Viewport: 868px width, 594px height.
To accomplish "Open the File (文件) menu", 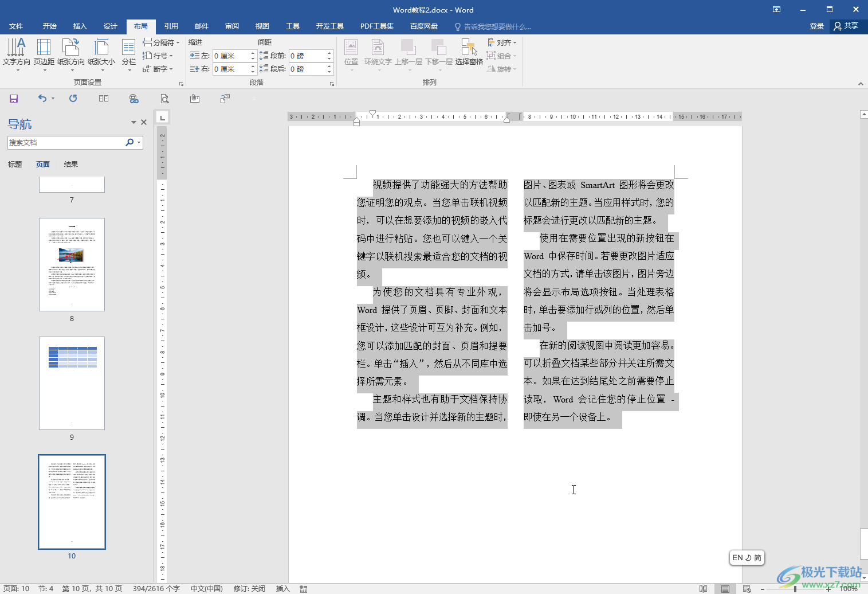I will (x=16, y=26).
